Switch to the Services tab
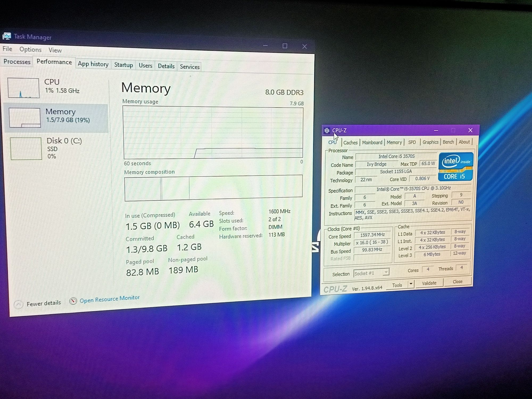 190,66
